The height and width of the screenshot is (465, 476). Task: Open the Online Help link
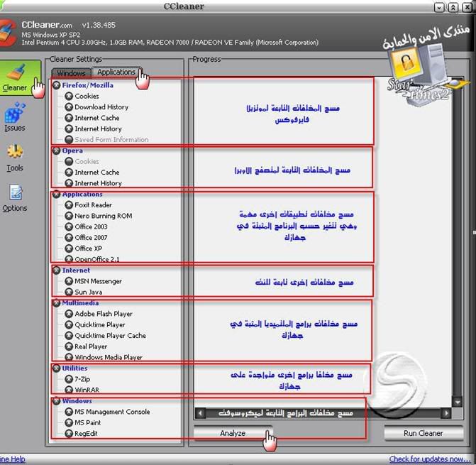pyautogui.click(x=12, y=459)
